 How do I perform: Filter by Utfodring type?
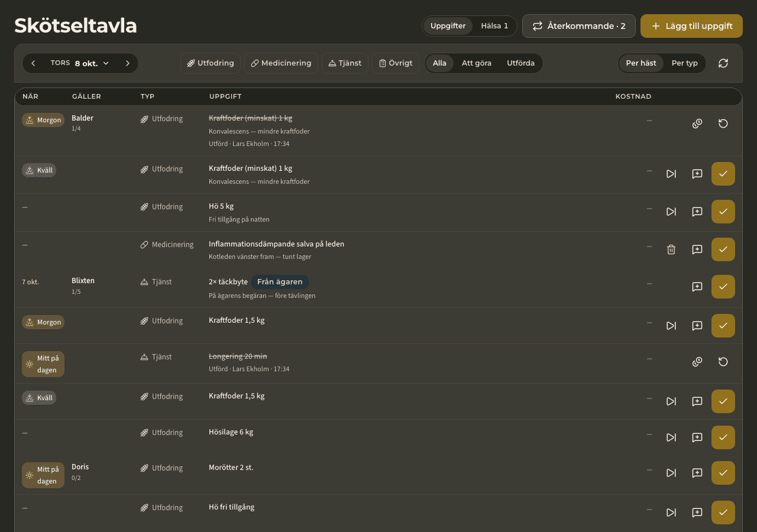(x=211, y=63)
